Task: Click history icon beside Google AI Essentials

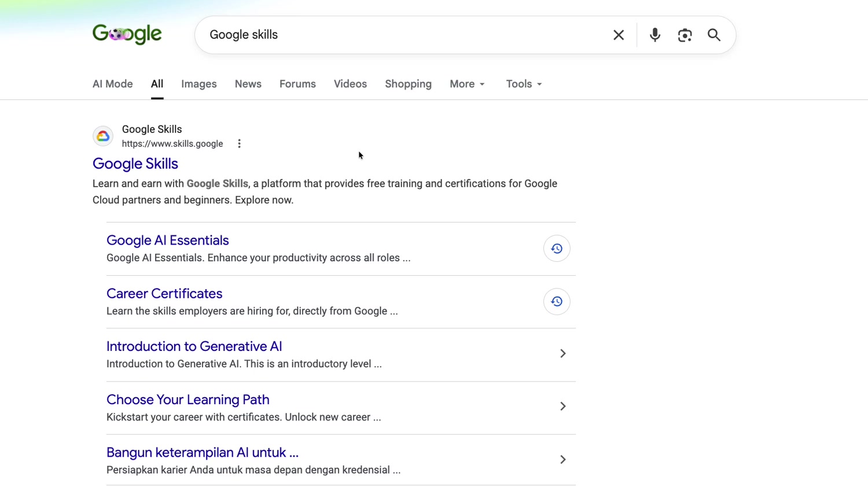Action: click(557, 249)
